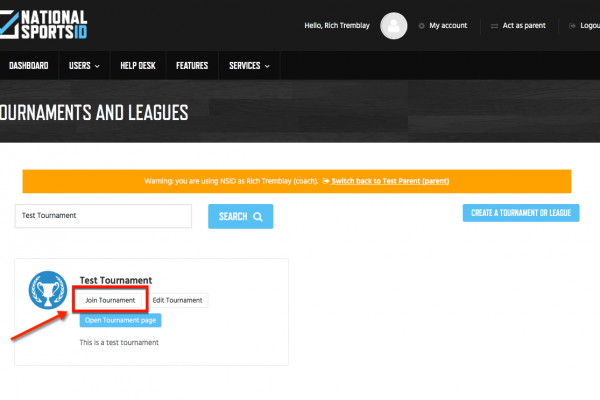Expand the Services dropdown menu

(x=249, y=66)
